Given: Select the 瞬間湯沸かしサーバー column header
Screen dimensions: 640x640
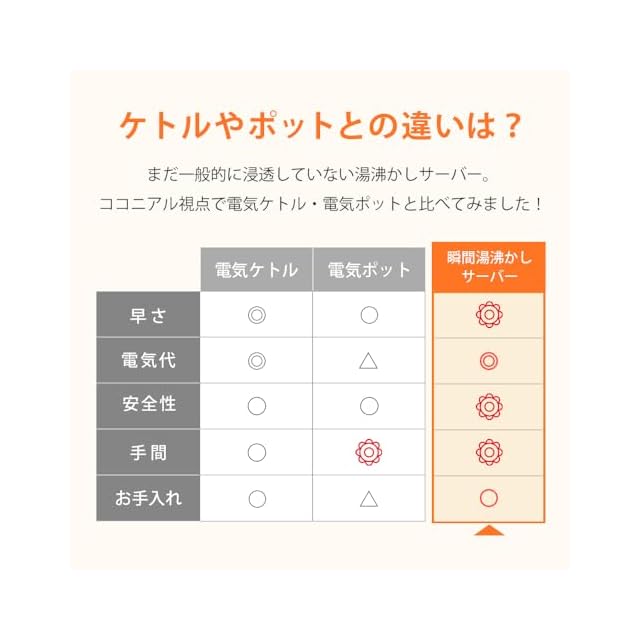Looking at the screenshot, I should tap(489, 267).
